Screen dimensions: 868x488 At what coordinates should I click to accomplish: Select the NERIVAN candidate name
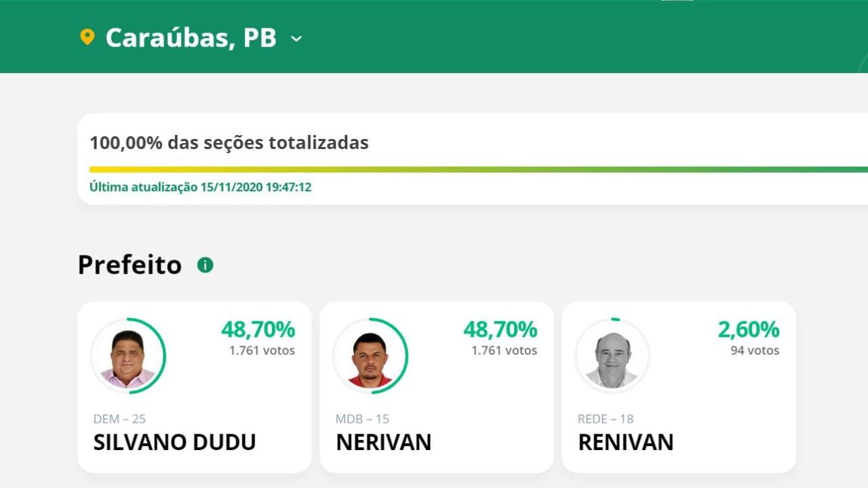383,442
